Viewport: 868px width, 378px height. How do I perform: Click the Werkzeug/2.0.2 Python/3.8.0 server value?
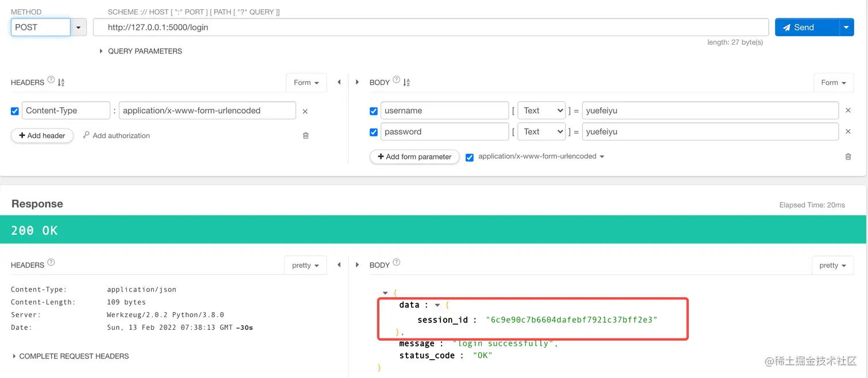click(165, 315)
